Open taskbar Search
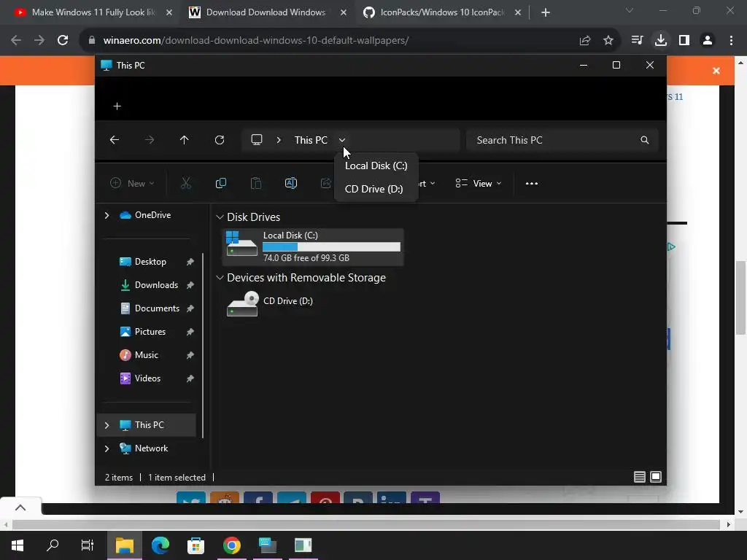Viewport: 747px width, 560px height. tap(53, 545)
